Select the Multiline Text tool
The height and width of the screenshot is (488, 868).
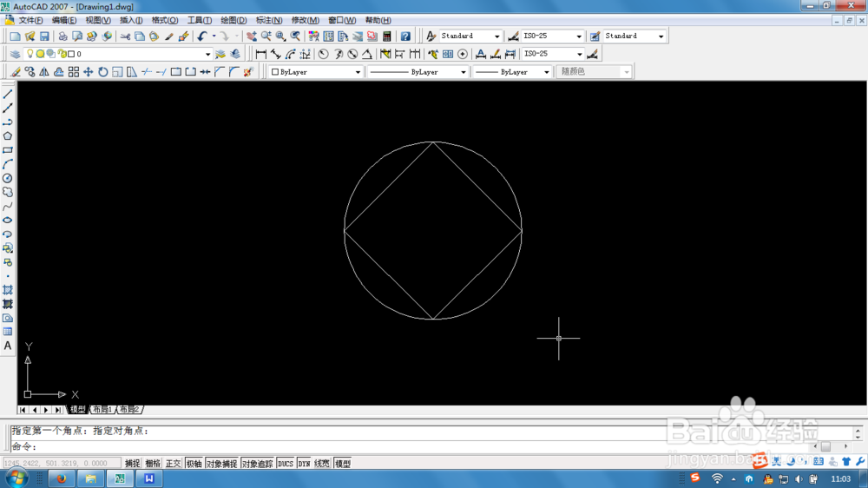7,346
